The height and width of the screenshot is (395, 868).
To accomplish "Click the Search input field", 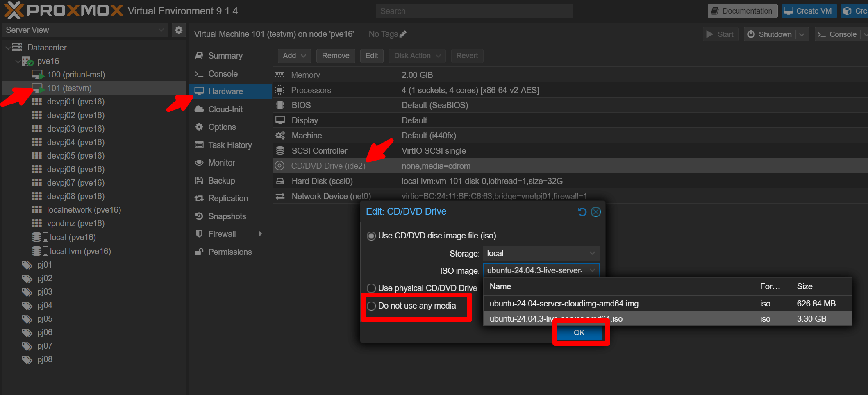I will click(x=474, y=11).
